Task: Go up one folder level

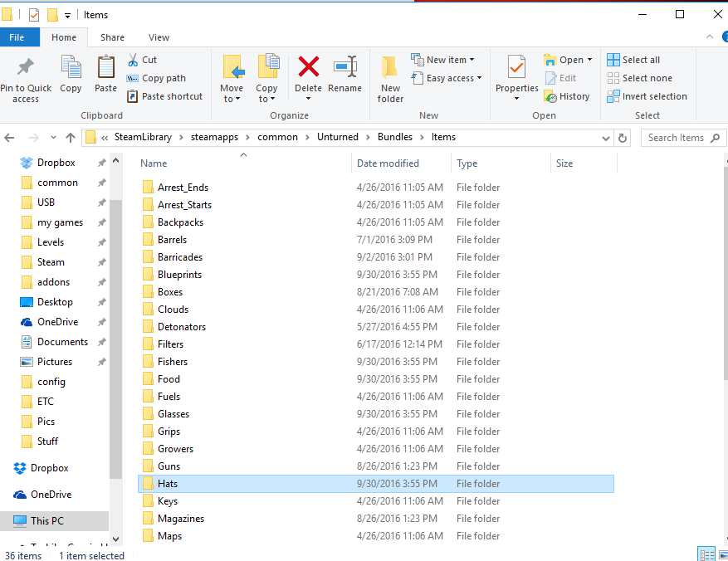Action: (x=71, y=138)
